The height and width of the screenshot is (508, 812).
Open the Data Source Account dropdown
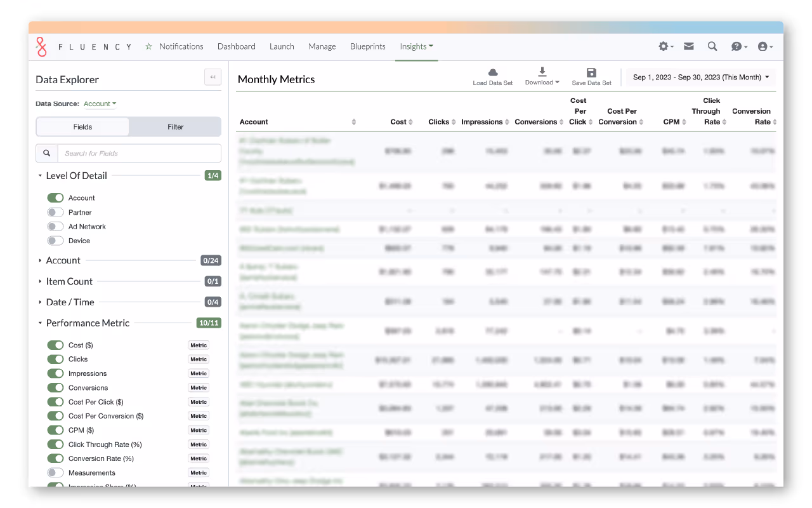100,104
